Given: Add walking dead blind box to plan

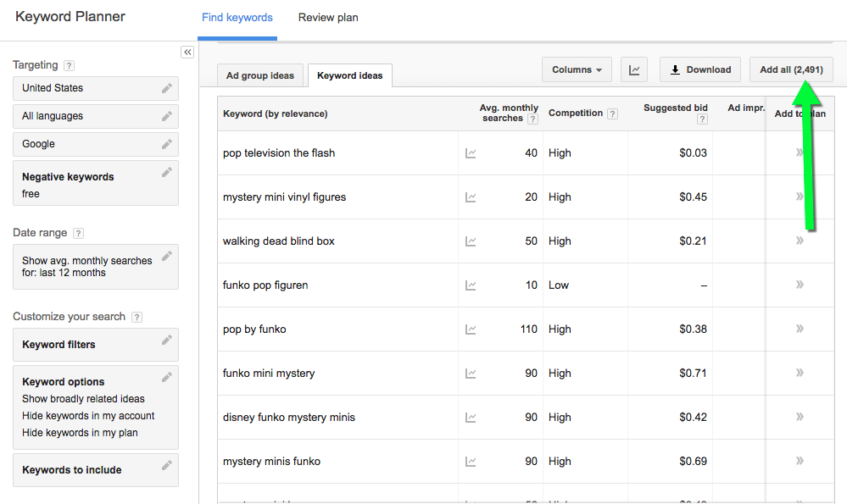Looking at the screenshot, I should 800,240.
